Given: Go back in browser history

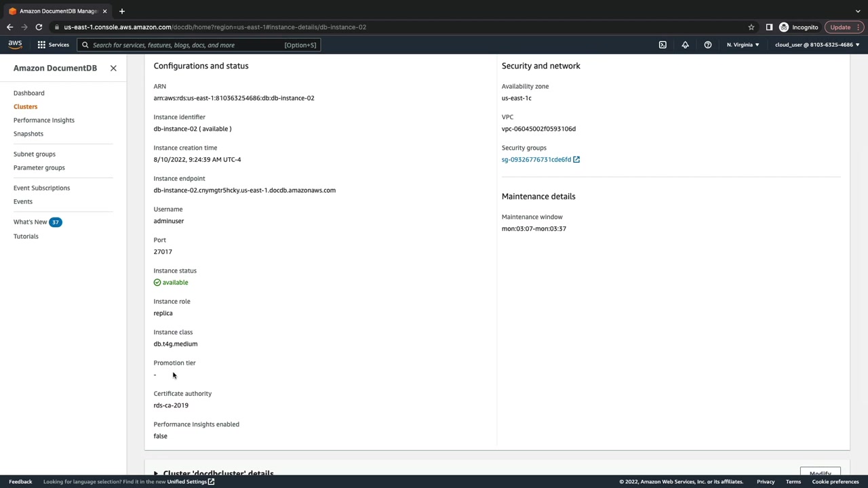Looking at the screenshot, I should click(x=9, y=27).
